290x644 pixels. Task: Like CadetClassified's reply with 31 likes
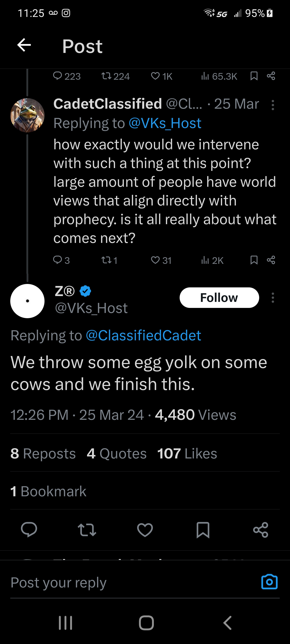point(155,260)
